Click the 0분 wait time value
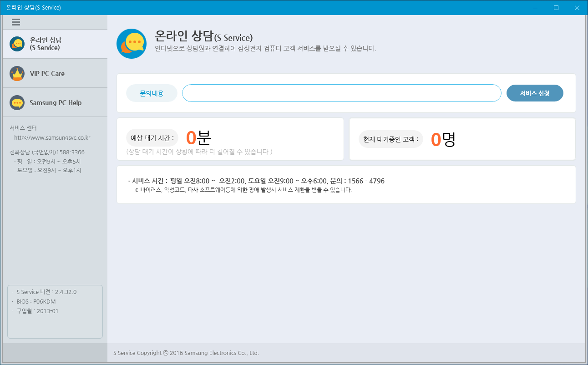 click(x=199, y=137)
